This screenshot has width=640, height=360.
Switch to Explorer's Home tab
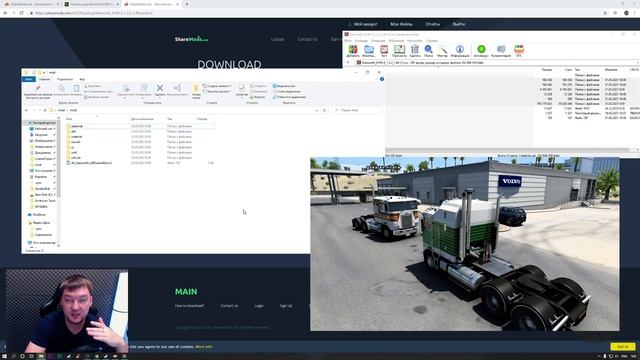(x=44, y=79)
